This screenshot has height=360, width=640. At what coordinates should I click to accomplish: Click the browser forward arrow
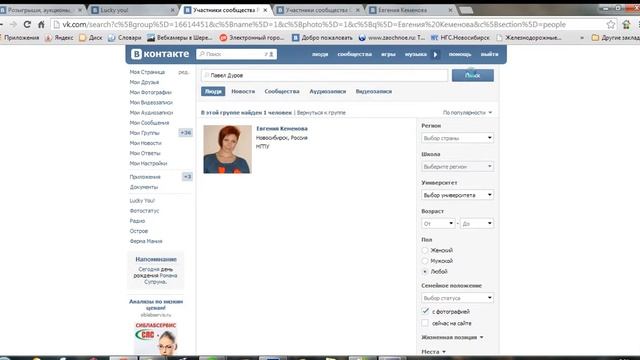[x=13, y=24]
